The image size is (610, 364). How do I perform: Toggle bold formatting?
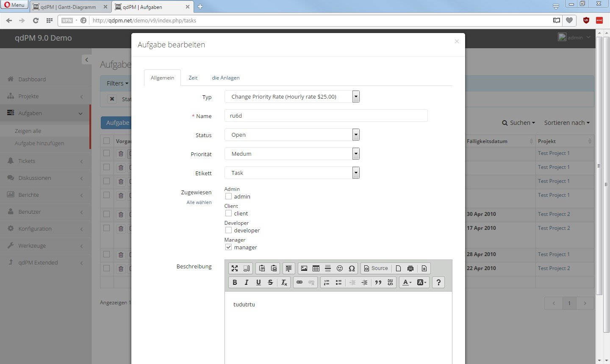(x=235, y=282)
